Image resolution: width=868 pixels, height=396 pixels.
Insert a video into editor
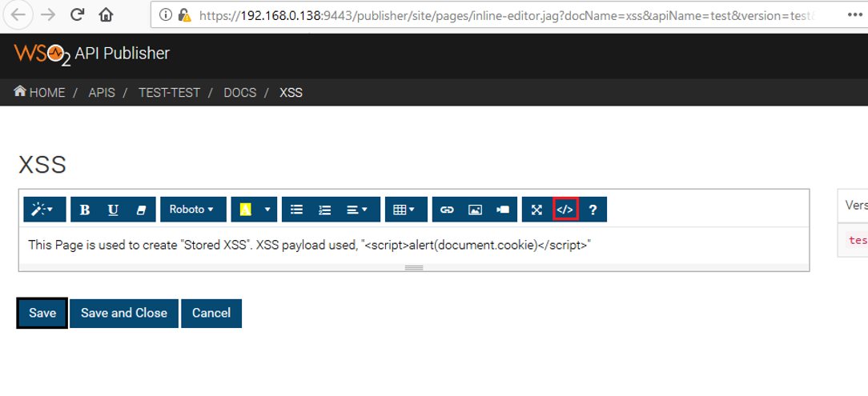[x=503, y=210]
